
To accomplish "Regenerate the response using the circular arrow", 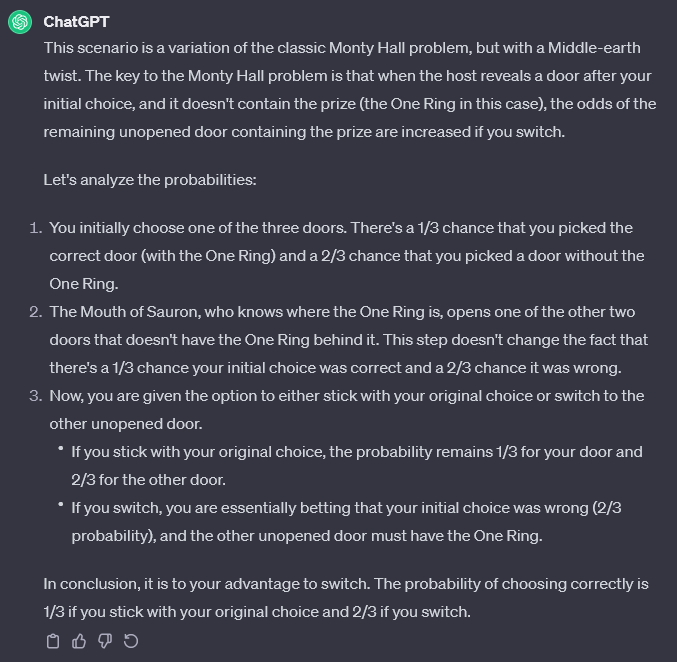I will pyautogui.click(x=131, y=641).
